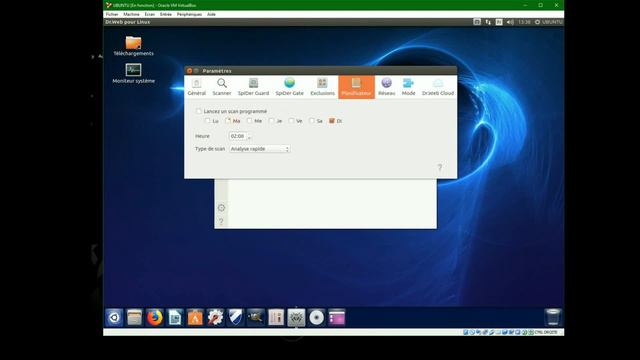This screenshot has height=360, width=640.
Task: Open the trash bin in dock
Action: point(553,317)
